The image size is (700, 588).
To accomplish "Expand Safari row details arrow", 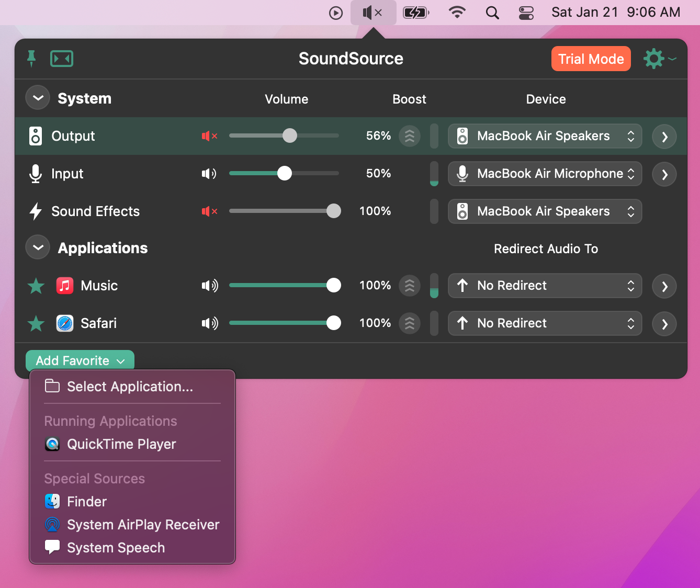I will click(x=664, y=324).
